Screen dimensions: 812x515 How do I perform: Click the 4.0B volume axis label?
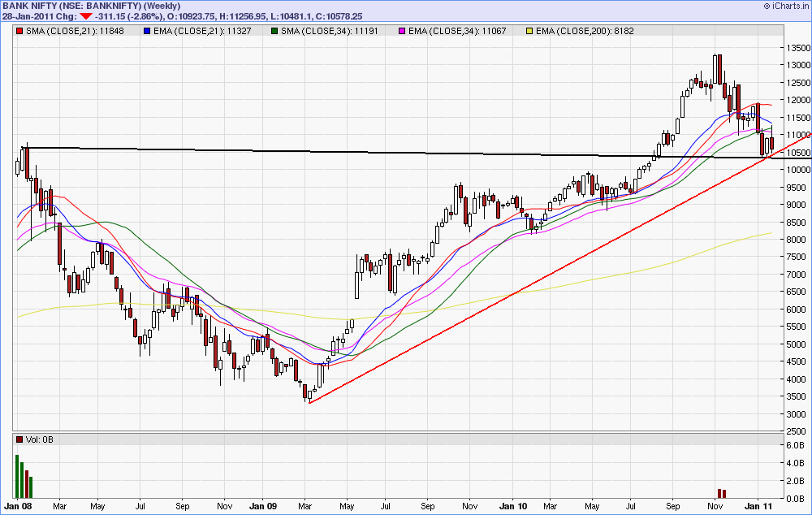pos(795,463)
